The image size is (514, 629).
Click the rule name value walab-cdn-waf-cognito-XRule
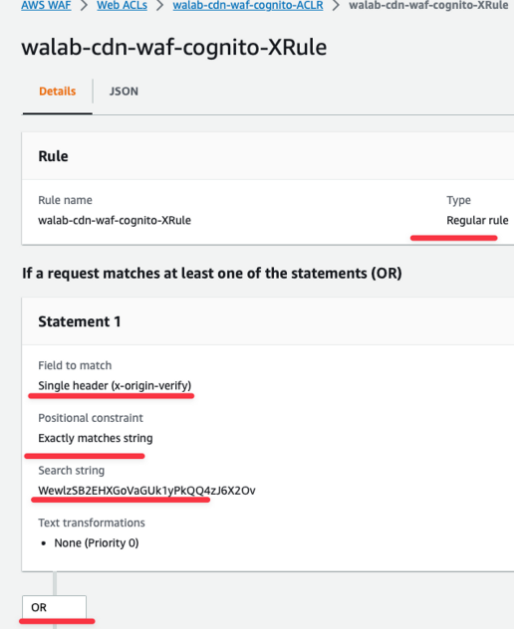[114, 220]
